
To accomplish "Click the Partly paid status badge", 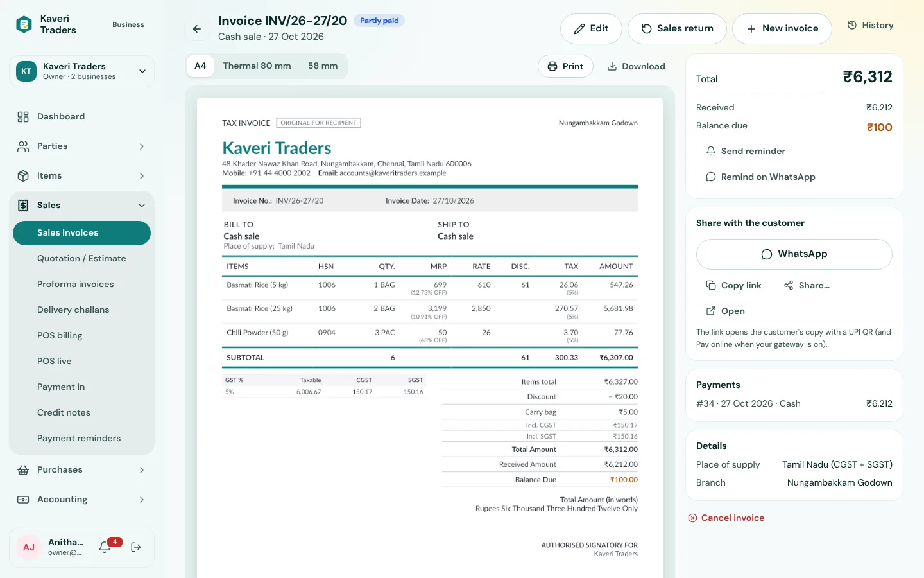I will coord(379,21).
